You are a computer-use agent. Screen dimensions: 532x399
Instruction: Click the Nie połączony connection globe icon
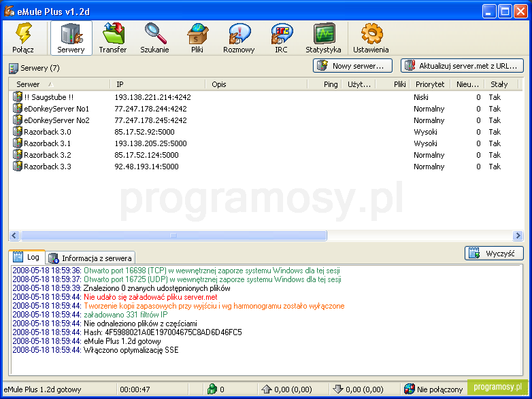click(x=410, y=389)
